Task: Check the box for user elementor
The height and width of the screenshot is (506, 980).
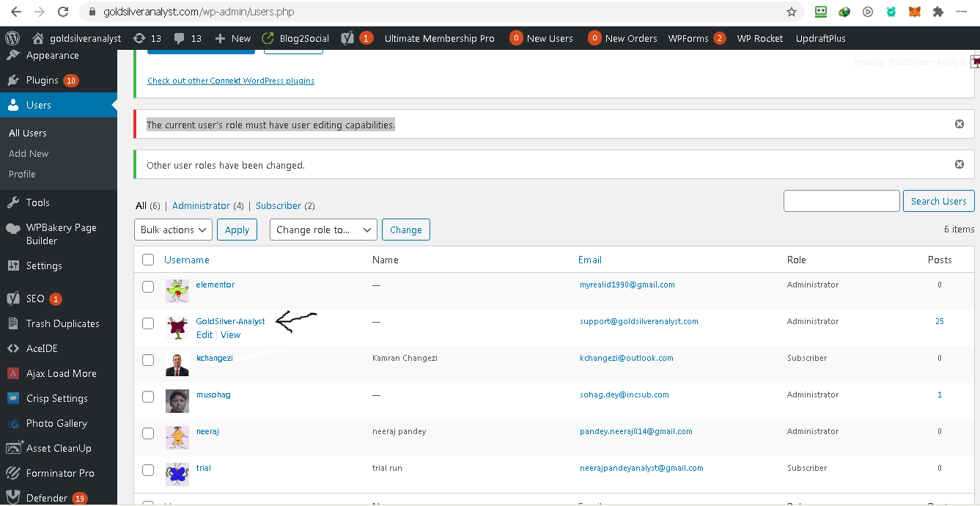Action: point(148,287)
